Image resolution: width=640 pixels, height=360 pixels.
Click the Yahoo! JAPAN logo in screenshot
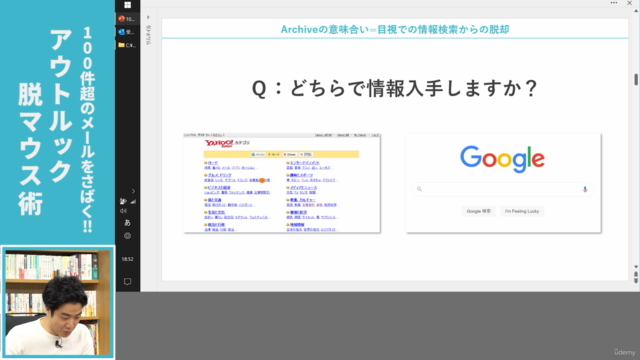(x=219, y=143)
